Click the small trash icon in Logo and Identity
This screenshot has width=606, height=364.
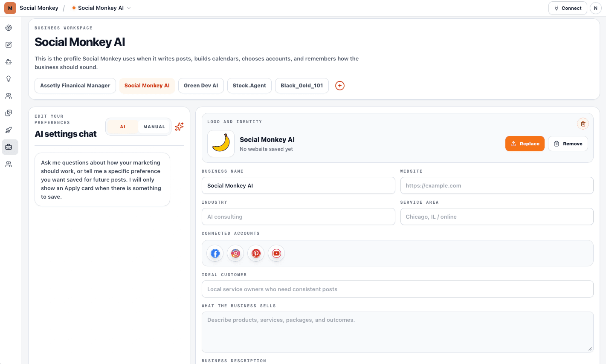(583, 124)
